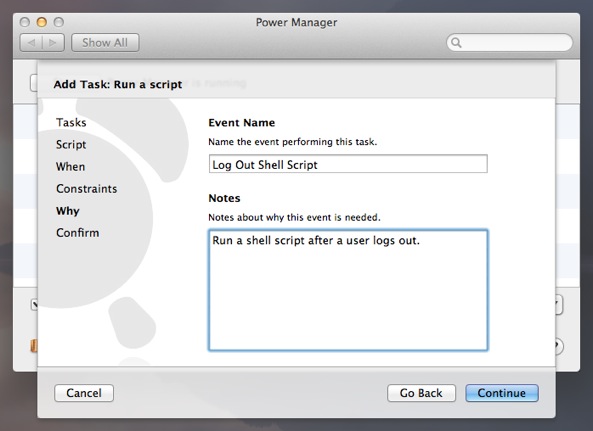Click the Event Name heading
This screenshot has width=593, height=431.
242,122
